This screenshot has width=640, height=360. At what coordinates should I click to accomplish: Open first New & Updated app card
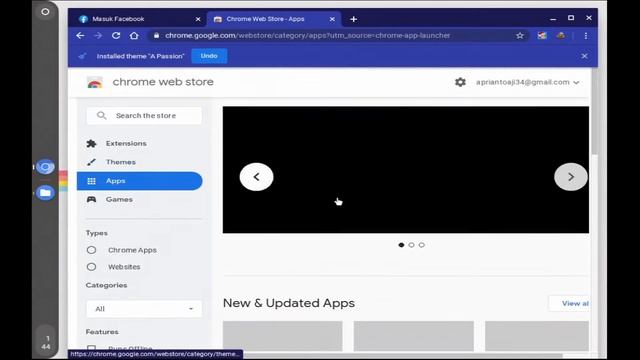[x=282, y=336]
